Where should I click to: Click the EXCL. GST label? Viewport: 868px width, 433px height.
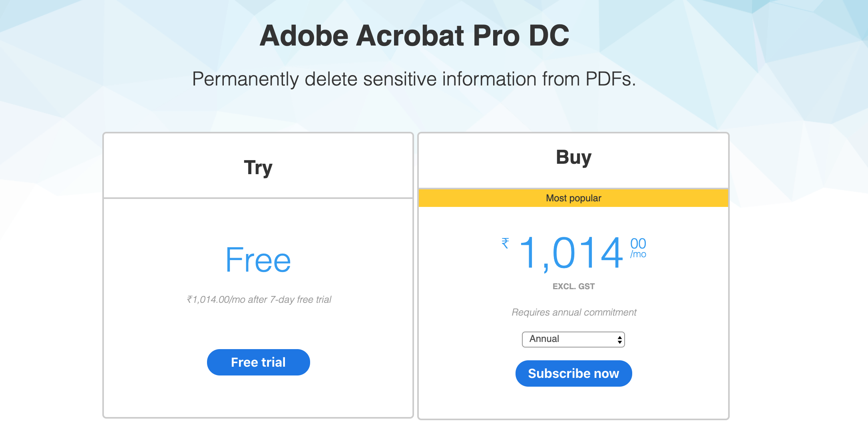(x=573, y=286)
